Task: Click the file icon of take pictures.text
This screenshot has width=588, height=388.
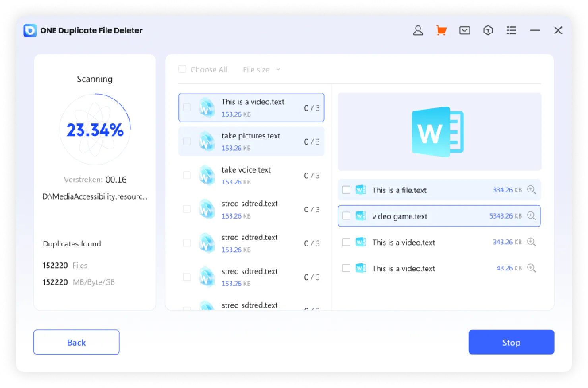Action: [x=207, y=142]
